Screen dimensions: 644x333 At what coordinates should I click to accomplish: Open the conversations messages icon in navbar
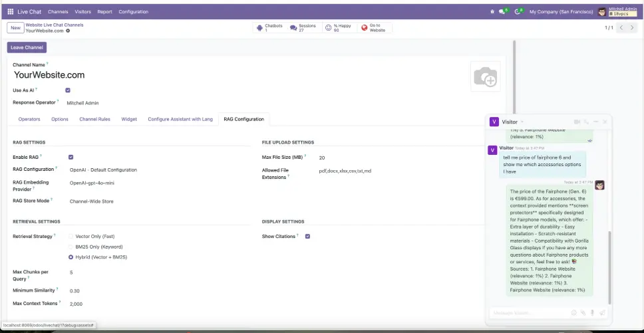pos(503,11)
